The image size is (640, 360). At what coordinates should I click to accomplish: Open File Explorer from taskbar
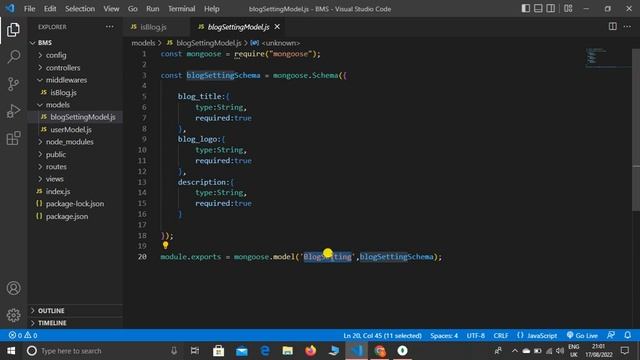tap(288, 351)
